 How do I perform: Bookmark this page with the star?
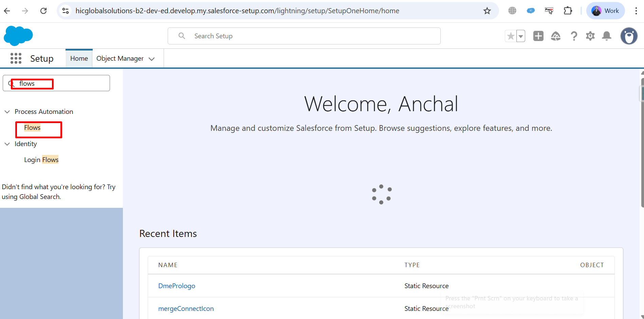coord(487,11)
